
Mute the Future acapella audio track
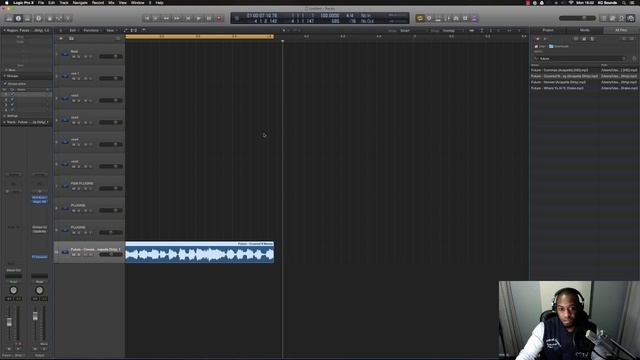point(74,254)
